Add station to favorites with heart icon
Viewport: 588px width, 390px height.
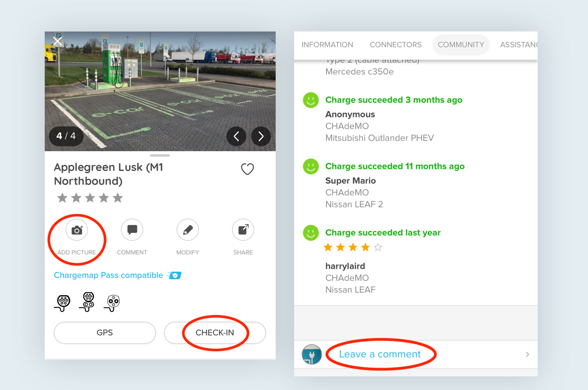point(247,169)
